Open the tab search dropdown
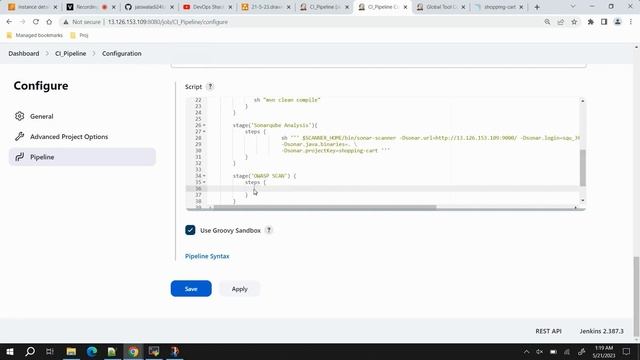Viewport: 640px width, 360px height. (573, 7)
